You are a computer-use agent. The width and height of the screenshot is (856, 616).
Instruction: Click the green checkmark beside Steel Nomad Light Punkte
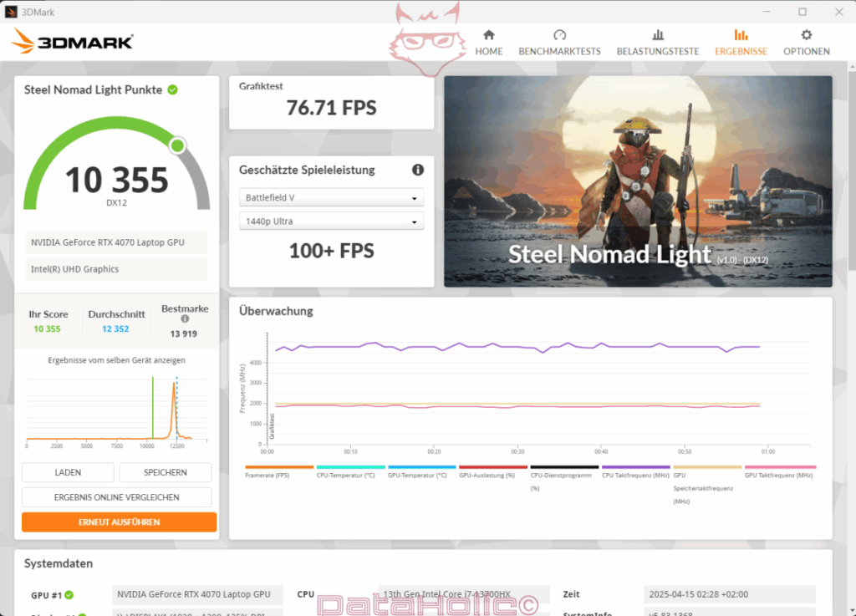click(172, 89)
